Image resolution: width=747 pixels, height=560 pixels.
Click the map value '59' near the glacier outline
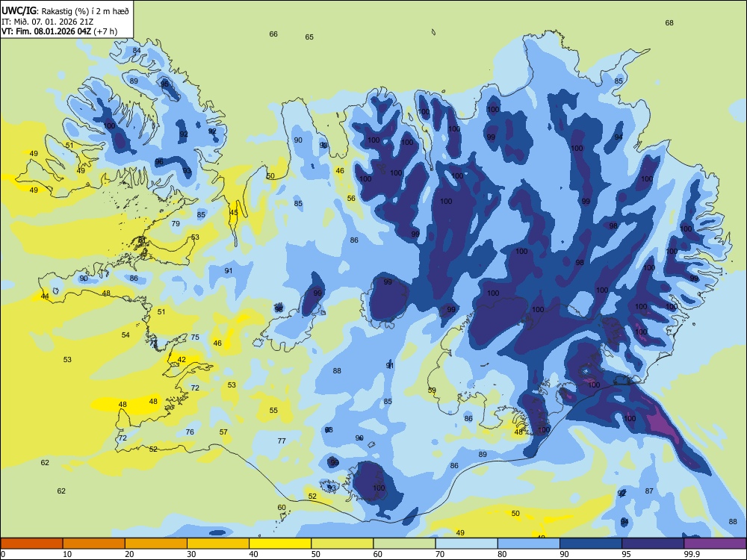tap(432, 391)
